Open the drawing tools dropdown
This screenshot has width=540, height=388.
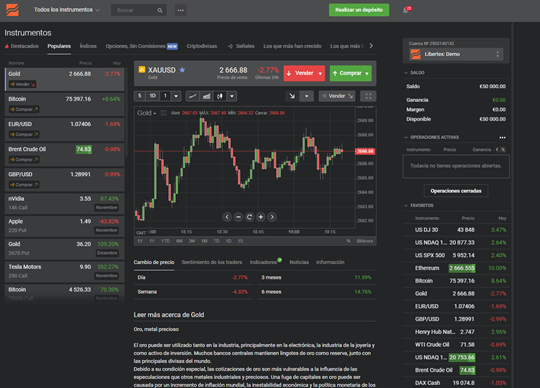pyautogui.click(x=307, y=96)
